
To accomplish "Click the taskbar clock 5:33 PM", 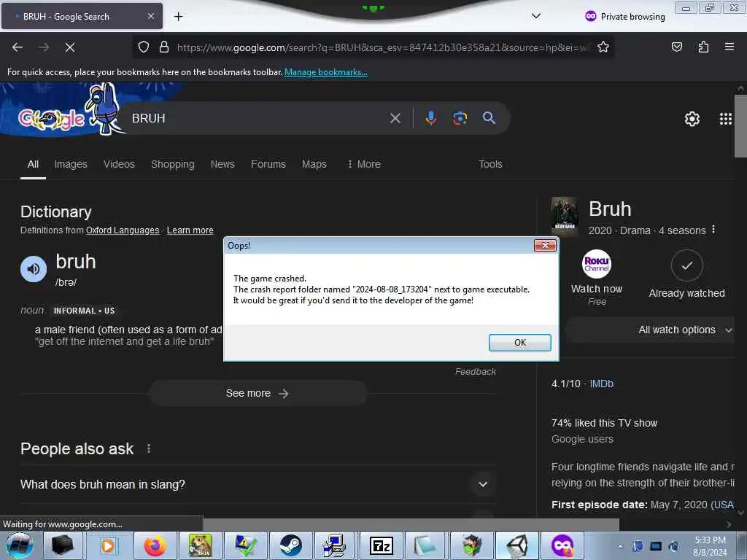I will coord(710,546).
